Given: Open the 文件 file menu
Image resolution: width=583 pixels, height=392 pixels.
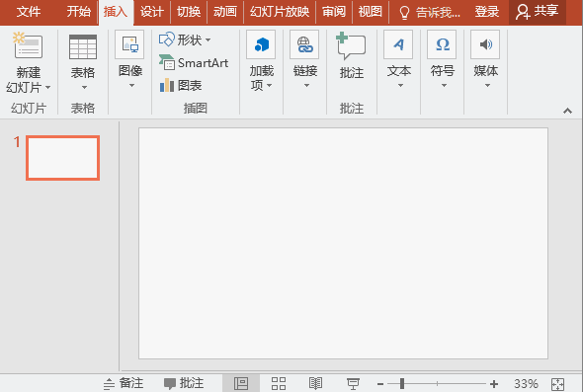Looking at the screenshot, I should 29,12.
